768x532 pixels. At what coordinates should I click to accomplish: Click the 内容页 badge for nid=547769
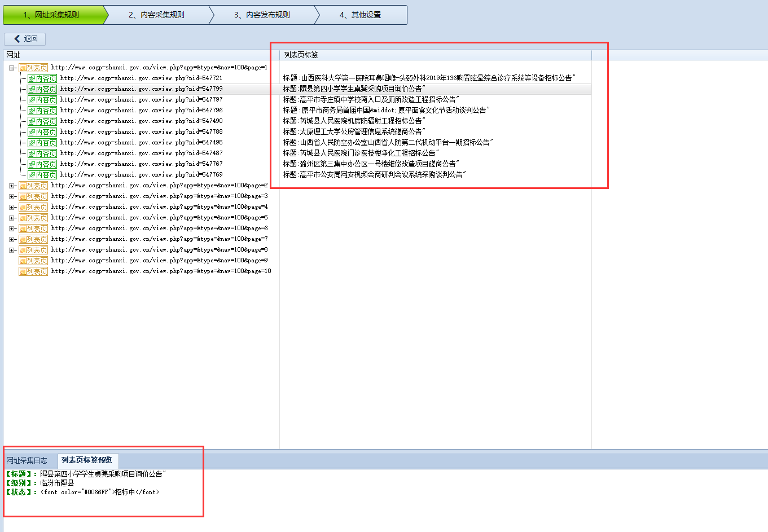[42, 175]
